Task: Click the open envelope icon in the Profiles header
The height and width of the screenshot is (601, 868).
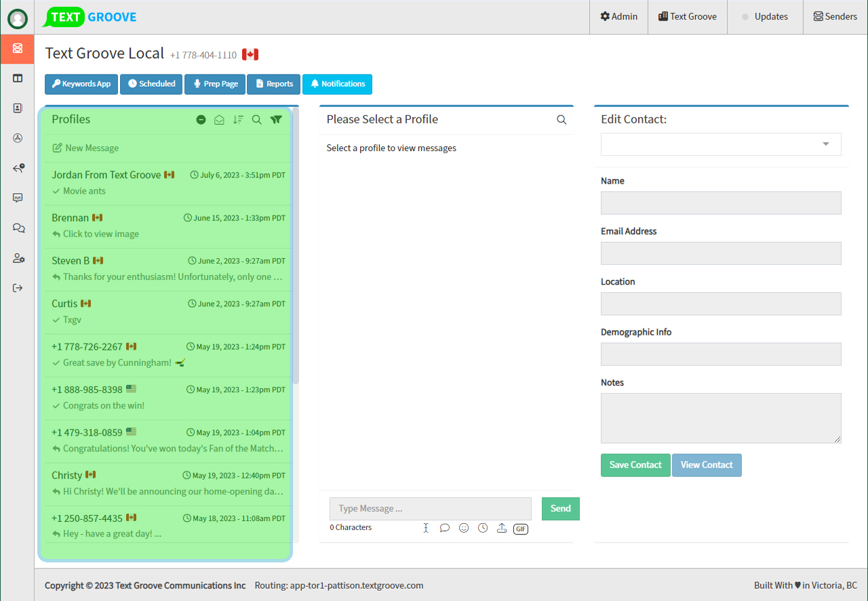Action: (x=219, y=120)
